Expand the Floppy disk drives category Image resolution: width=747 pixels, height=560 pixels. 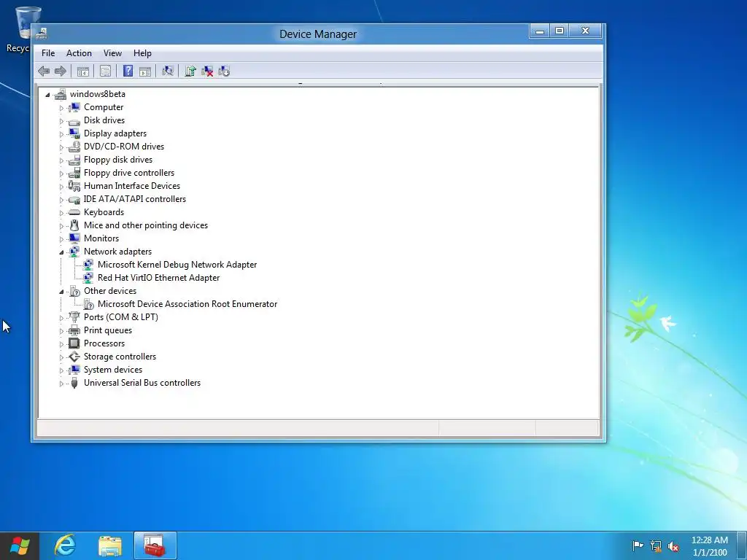click(x=61, y=160)
